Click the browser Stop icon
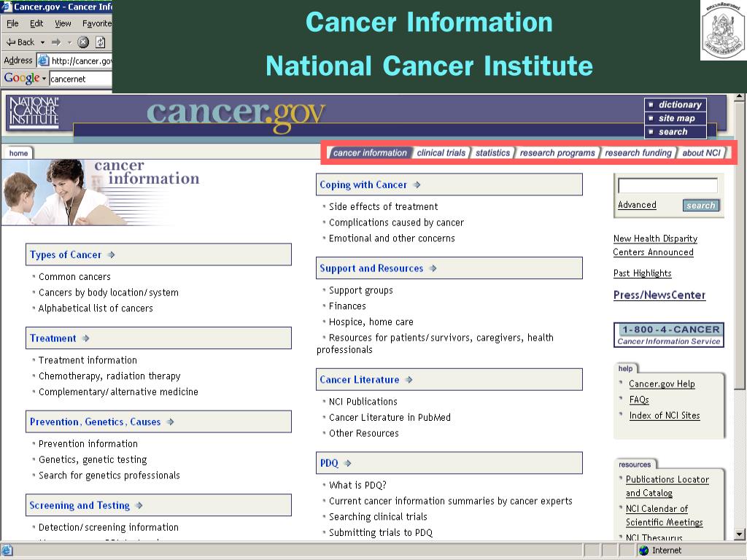 click(x=83, y=42)
